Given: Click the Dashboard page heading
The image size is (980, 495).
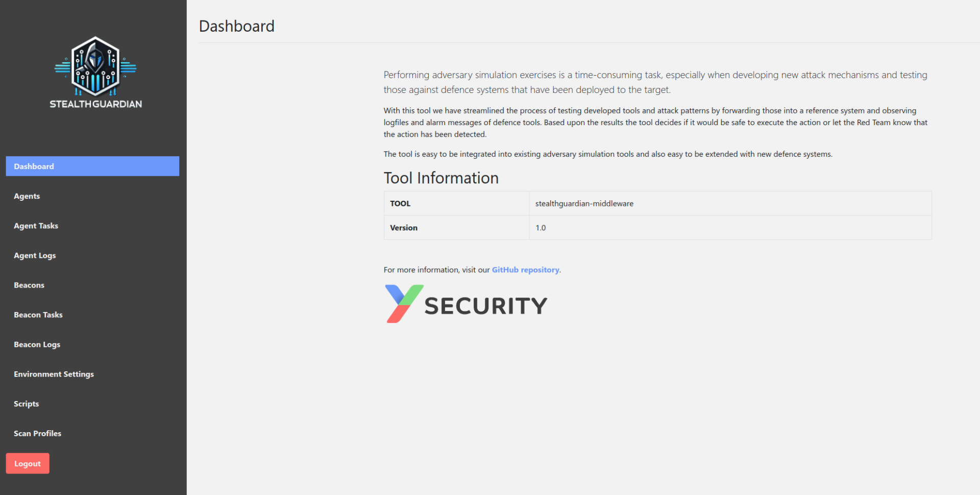Looking at the screenshot, I should tap(237, 26).
